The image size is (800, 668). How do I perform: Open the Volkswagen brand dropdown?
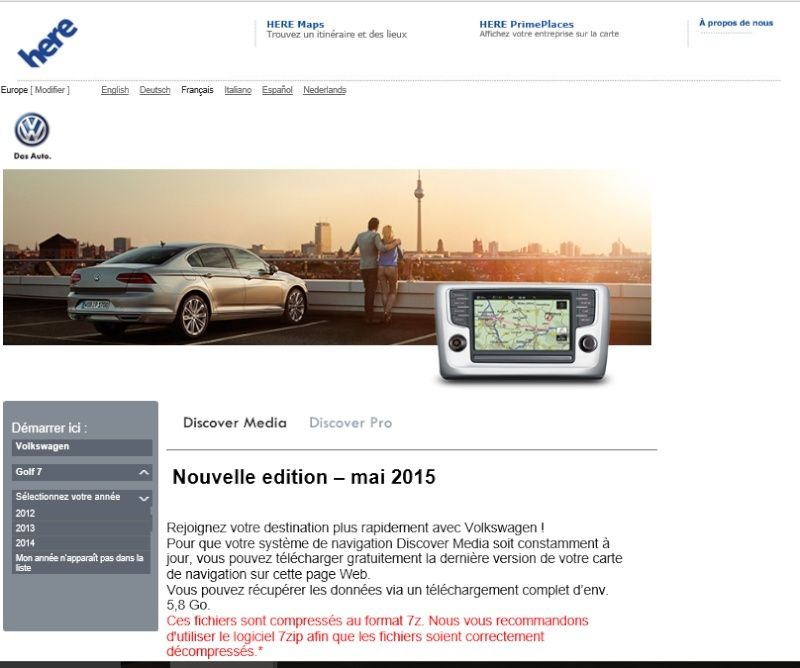pyautogui.click(x=82, y=447)
